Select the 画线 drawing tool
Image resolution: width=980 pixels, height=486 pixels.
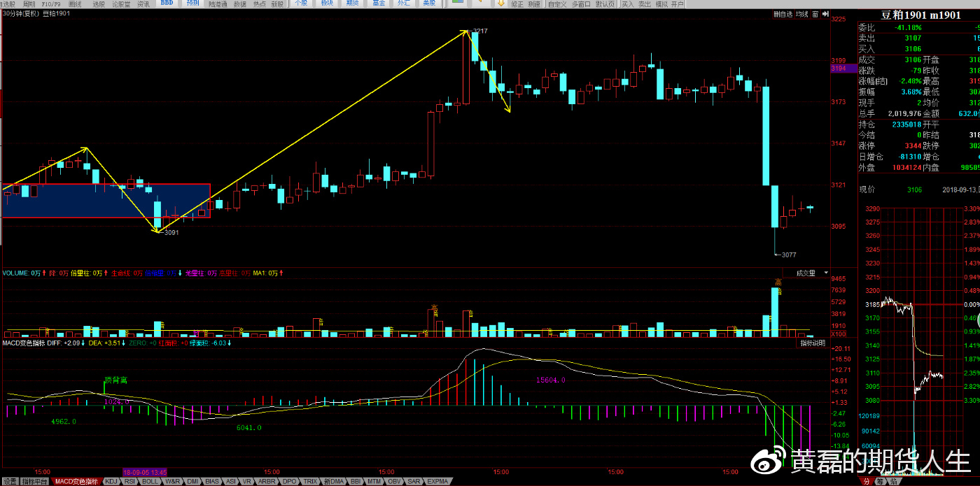coord(76,3)
